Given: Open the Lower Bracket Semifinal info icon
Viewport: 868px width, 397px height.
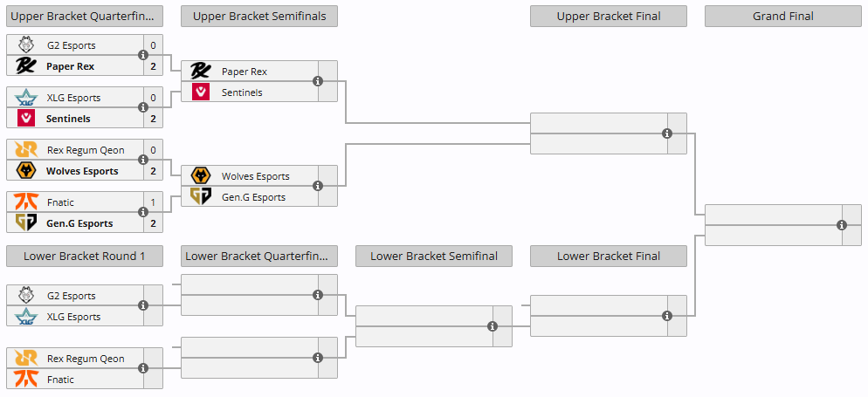Looking at the screenshot, I should coord(493,326).
